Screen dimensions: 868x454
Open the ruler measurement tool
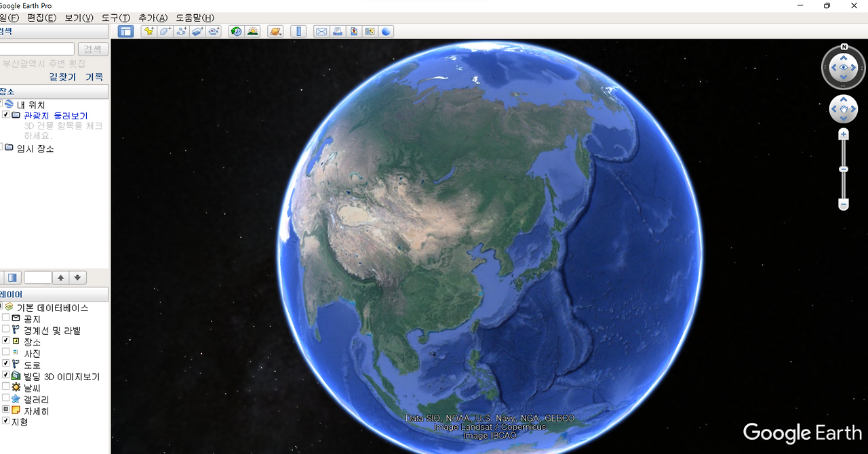tap(298, 31)
